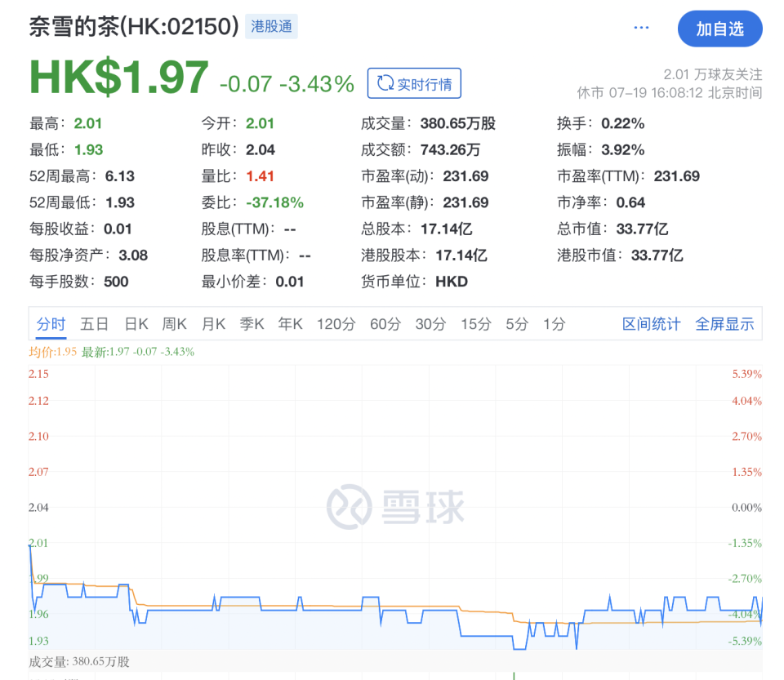Screen dimensions: 784x680
Task: Click the 市盈率(静) 231.69 stat
Action: [425, 202]
